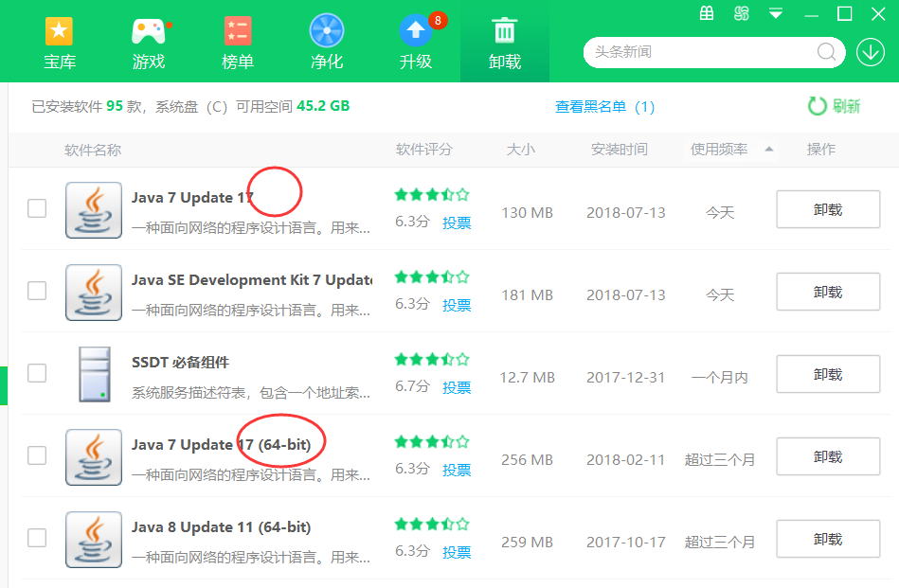Check the Java SE Development Kit 7 checkbox

click(37, 291)
